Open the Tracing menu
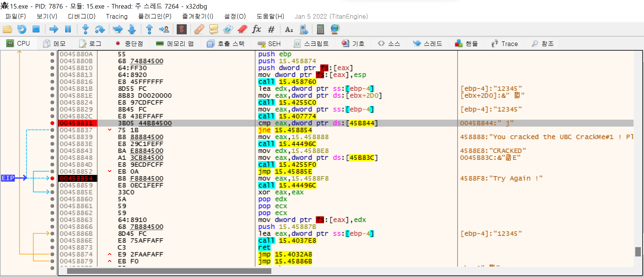Image resolution: width=644 pixels, height=277 pixels. pyautogui.click(x=117, y=17)
